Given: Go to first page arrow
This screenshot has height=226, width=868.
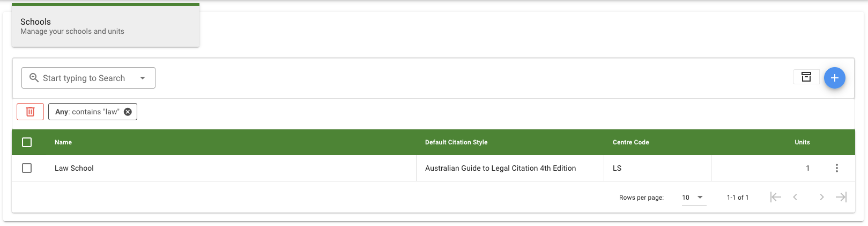Looking at the screenshot, I should click(x=775, y=197).
